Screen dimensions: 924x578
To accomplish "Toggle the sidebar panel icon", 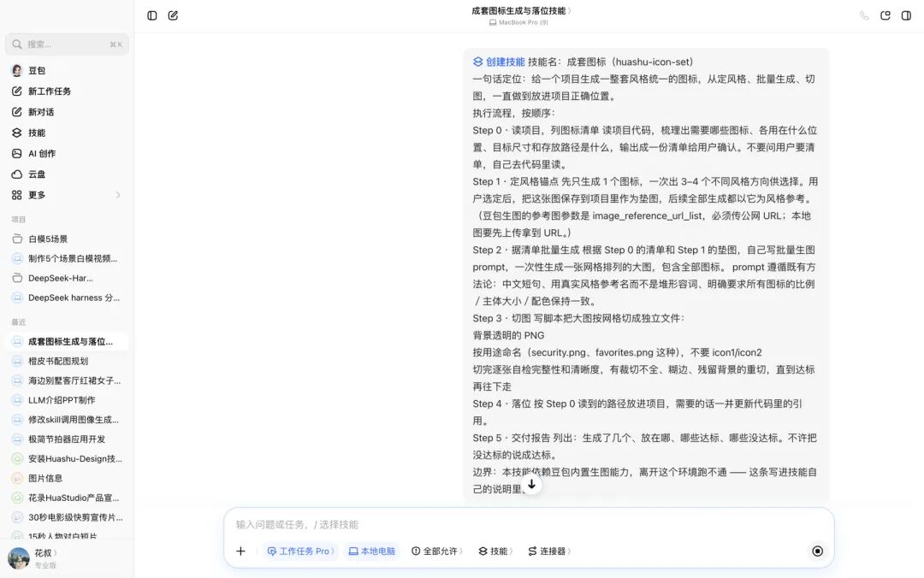I will click(x=152, y=15).
